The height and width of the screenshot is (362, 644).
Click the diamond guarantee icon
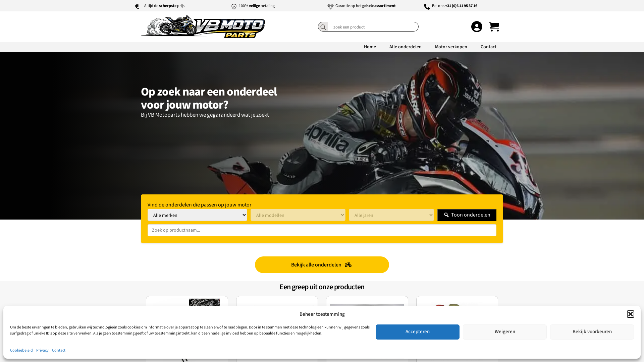(330, 6)
